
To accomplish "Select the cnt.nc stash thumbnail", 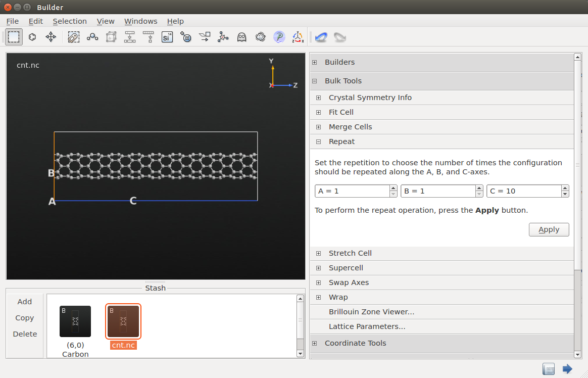I will click(123, 321).
